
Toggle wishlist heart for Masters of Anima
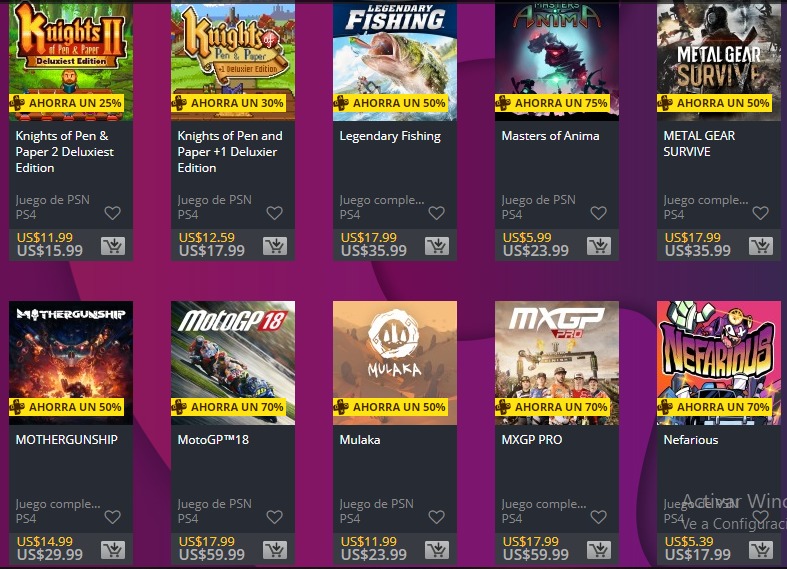coord(598,213)
